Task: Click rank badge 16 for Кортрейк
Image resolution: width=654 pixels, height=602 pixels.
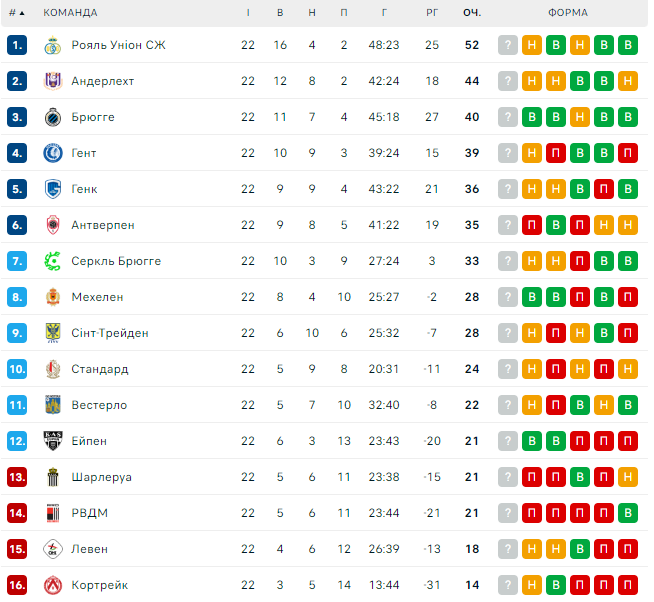Action: [16, 585]
